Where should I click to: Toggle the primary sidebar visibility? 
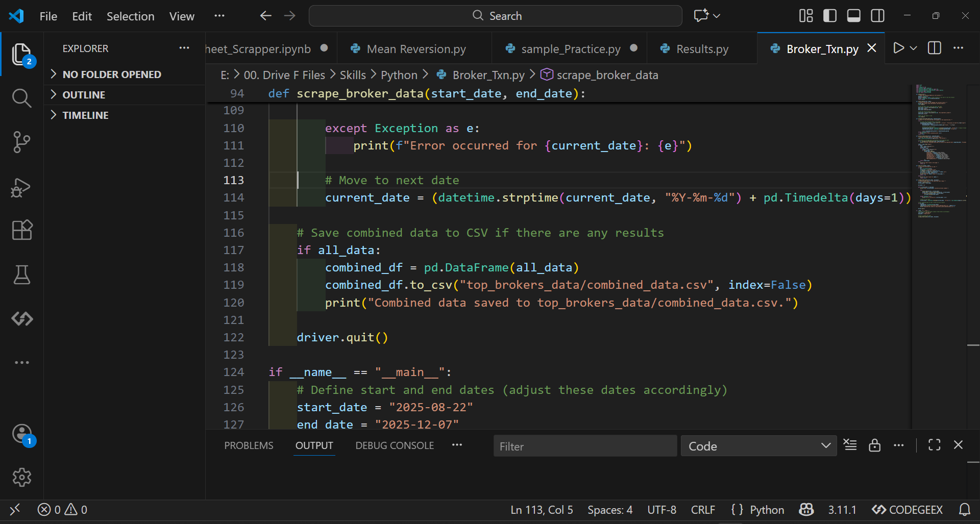[829, 15]
